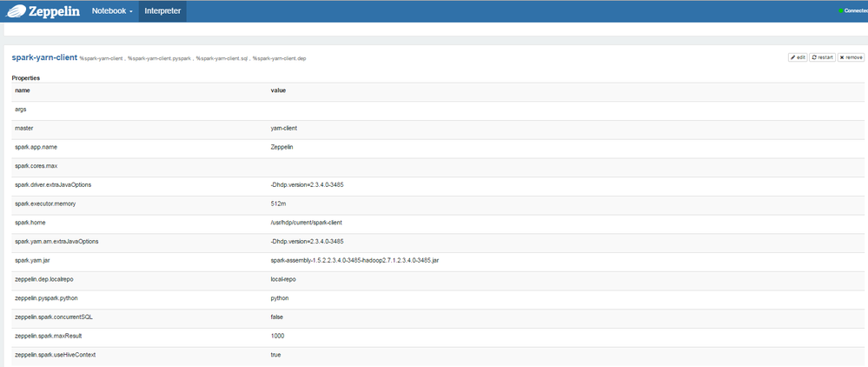Select the zeppelin.pyspark.python property name
Image resolution: width=868 pixels, height=367 pixels.
pos(46,298)
